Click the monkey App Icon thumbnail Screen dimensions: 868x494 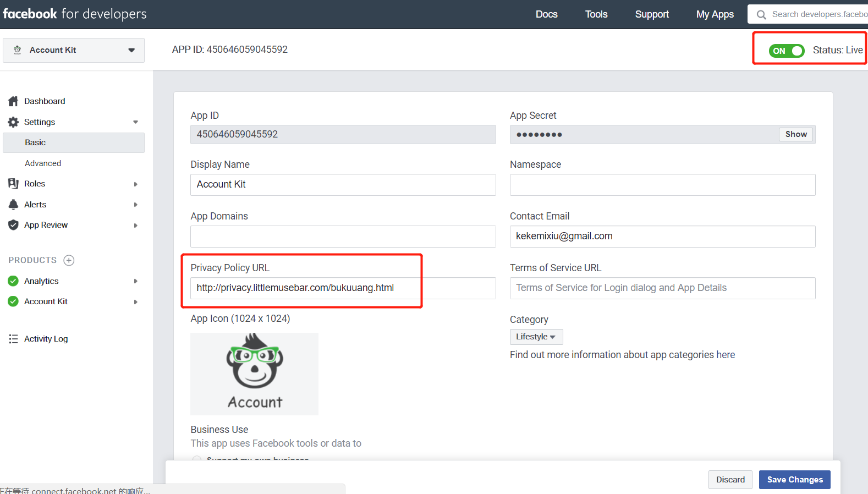pos(254,374)
